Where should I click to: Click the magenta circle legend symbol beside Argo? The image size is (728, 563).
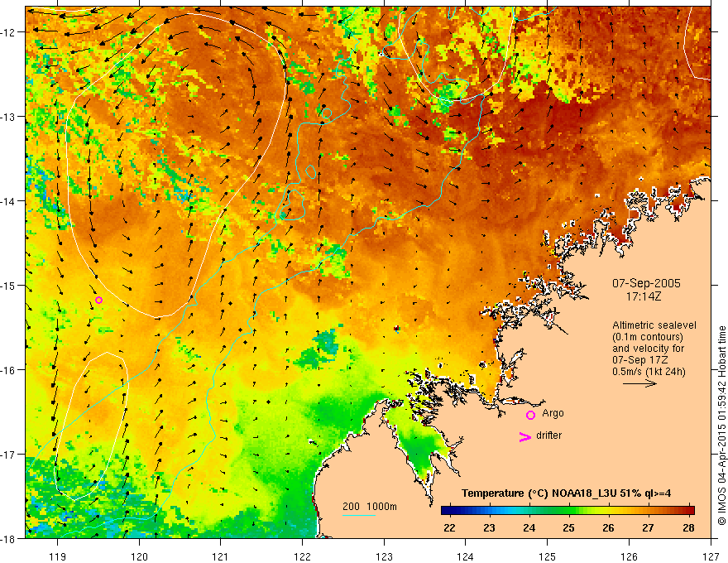[x=530, y=415]
